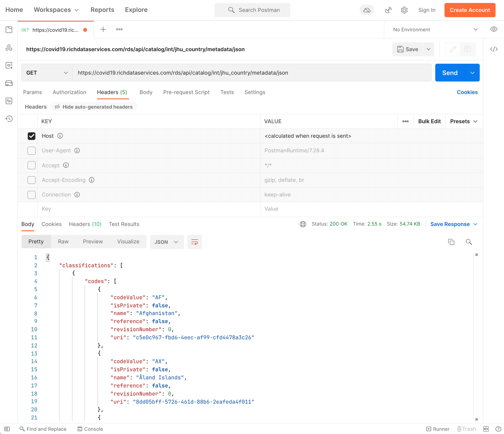Switch to the Tests tab
Viewport: 504px width, 434px height.
point(227,92)
